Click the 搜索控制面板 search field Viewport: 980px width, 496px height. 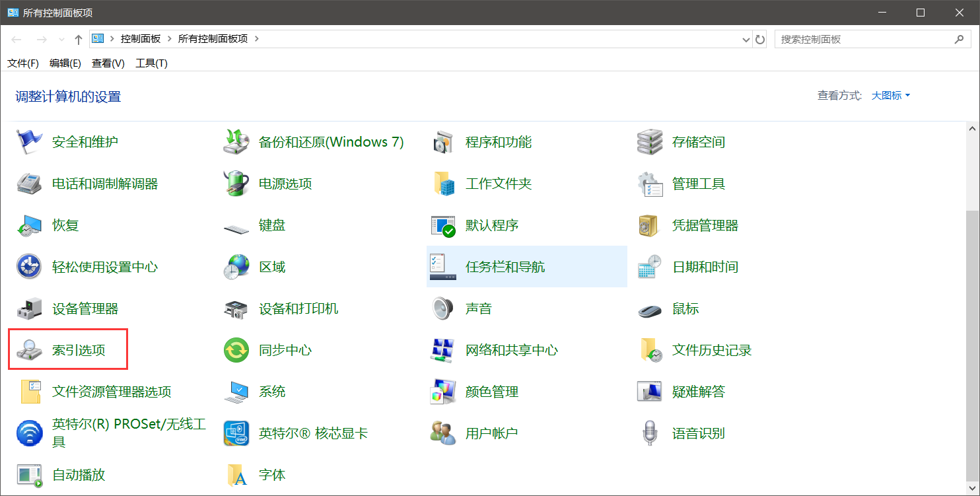873,40
